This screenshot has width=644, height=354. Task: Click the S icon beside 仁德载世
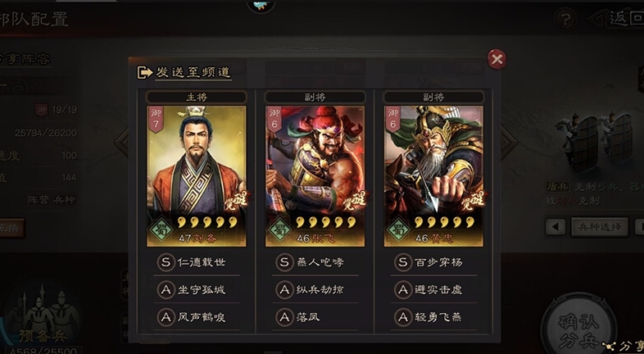point(166,262)
